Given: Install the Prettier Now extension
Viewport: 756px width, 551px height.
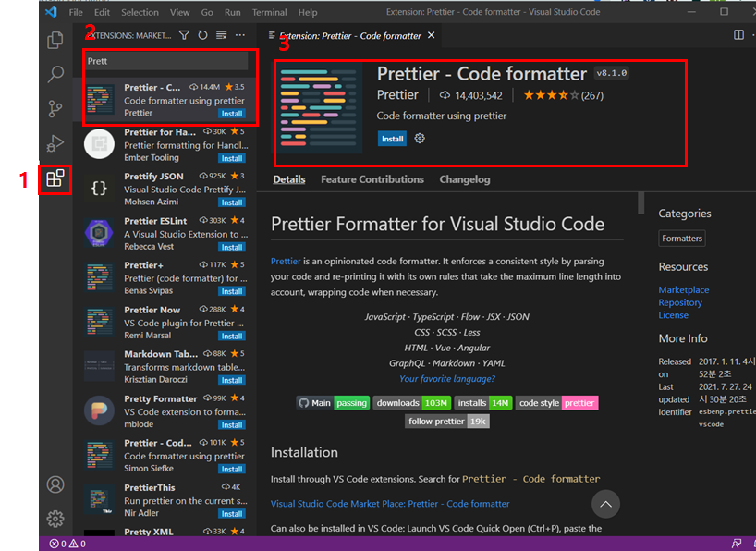Looking at the screenshot, I should [x=232, y=337].
